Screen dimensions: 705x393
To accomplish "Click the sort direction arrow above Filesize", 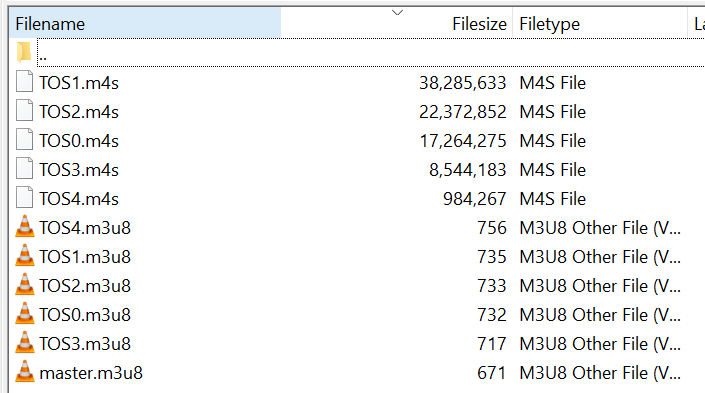I will (x=397, y=13).
